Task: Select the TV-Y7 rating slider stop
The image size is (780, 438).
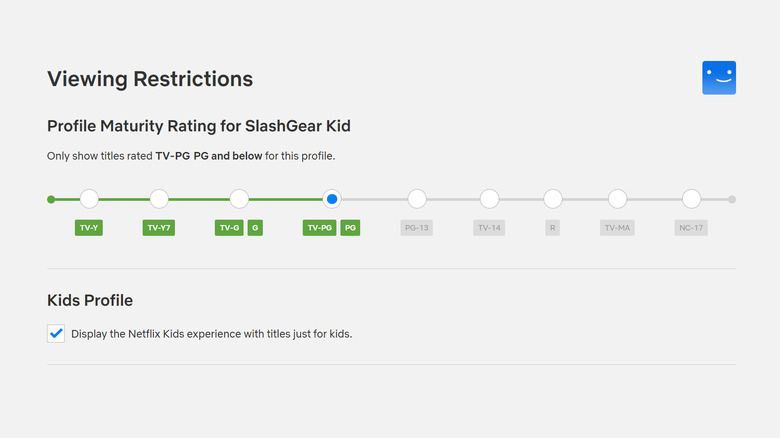Action: click(159, 199)
